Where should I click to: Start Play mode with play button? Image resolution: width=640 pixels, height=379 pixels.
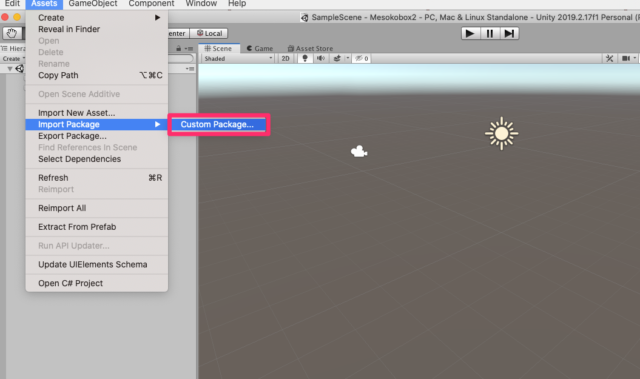470,33
